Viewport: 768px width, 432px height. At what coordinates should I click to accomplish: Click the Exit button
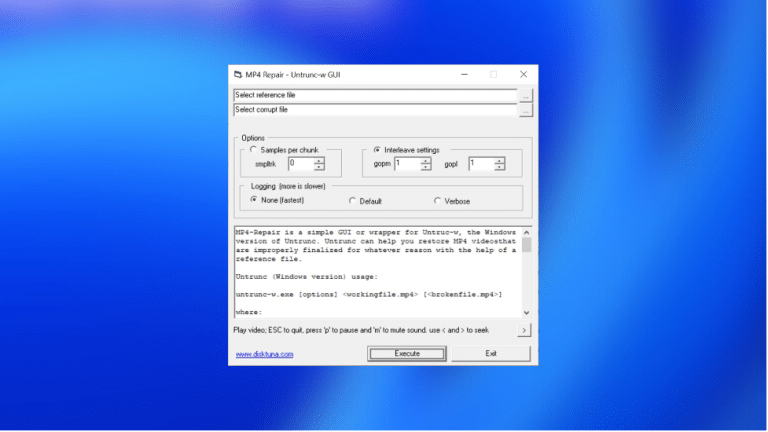coord(491,354)
